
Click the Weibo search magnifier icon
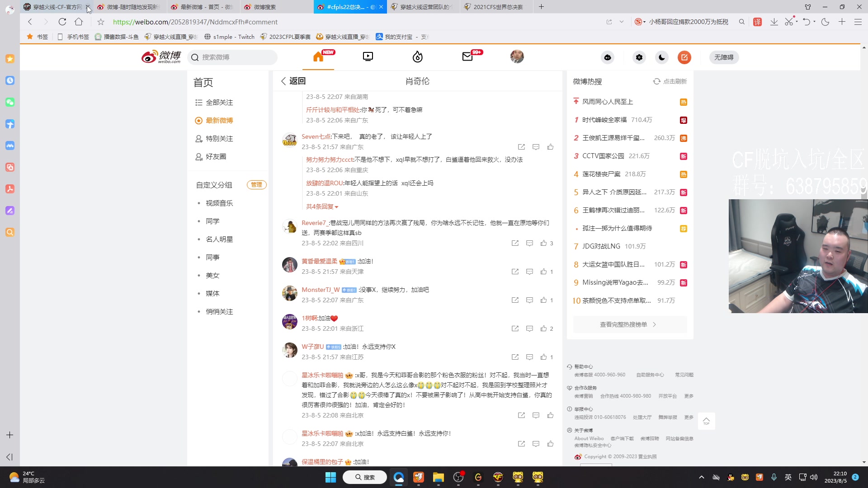(195, 57)
